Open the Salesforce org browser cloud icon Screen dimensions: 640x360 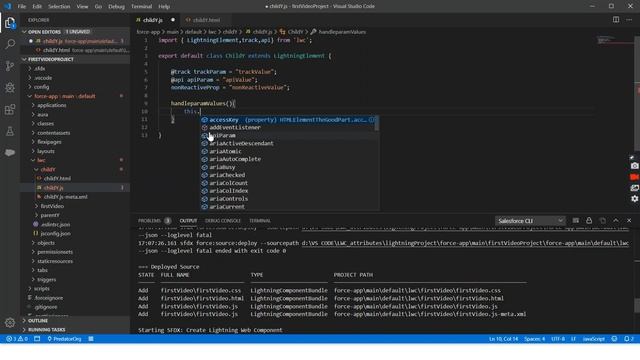coord(10,152)
